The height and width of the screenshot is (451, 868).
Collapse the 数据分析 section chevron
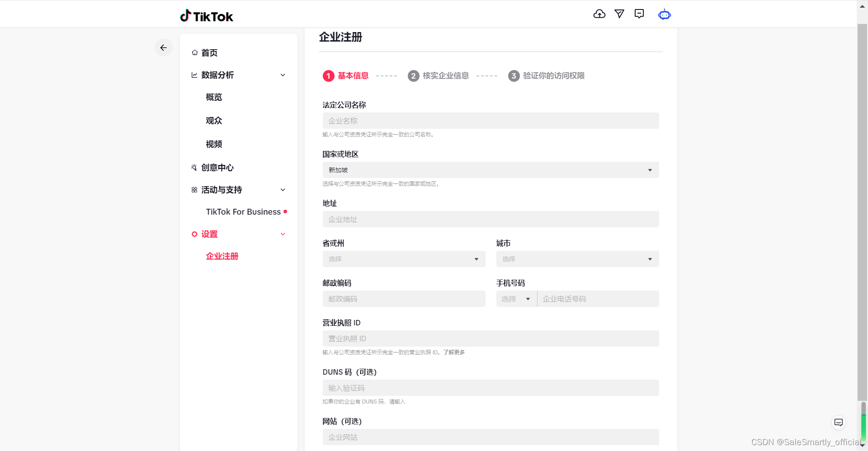[x=283, y=75]
